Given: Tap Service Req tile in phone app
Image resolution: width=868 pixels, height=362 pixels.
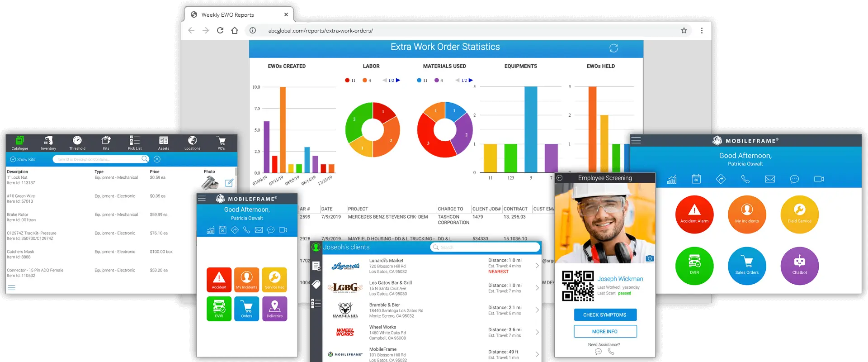Looking at the screenshot, I should tap(274, 280).
